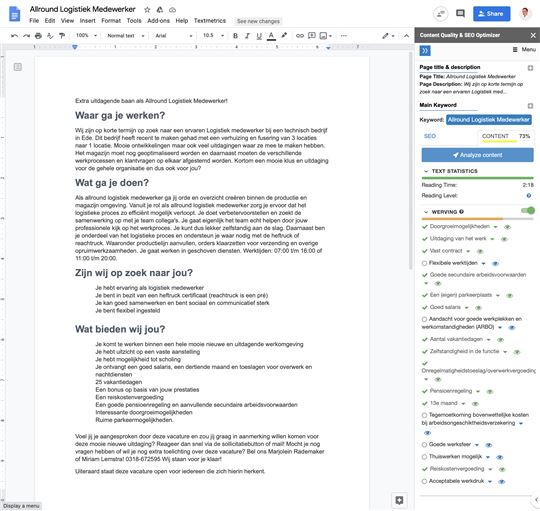
Task: Open comment history
Action: point(460,14)
